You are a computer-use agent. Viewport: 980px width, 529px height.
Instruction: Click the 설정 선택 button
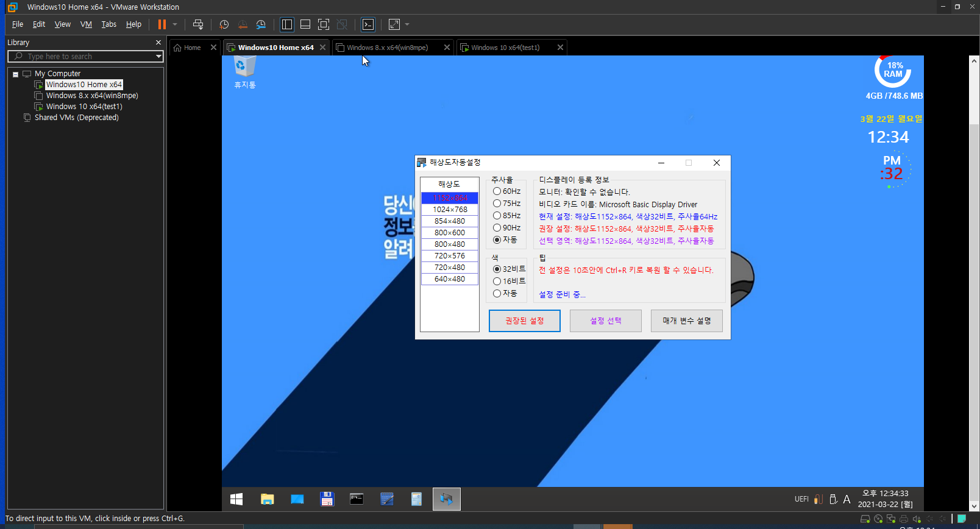pos(606,321)
